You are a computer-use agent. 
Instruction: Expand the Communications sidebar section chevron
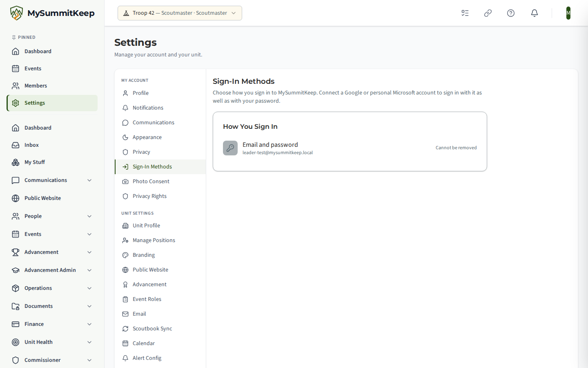tap(89, 180)
